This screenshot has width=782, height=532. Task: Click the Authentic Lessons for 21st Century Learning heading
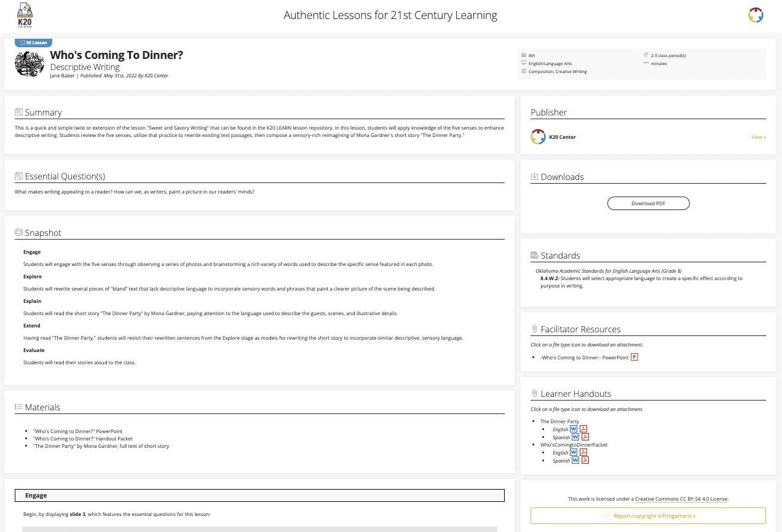[x=390, y=15]
